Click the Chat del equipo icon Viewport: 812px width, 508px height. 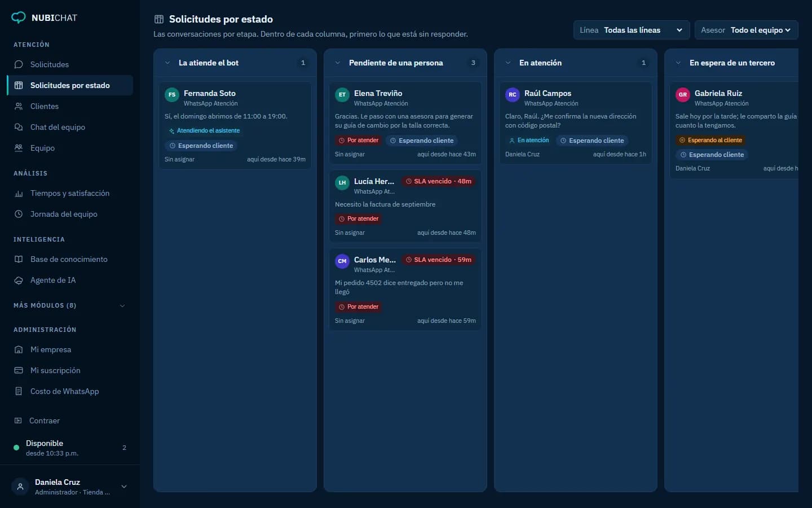(19, 127)
